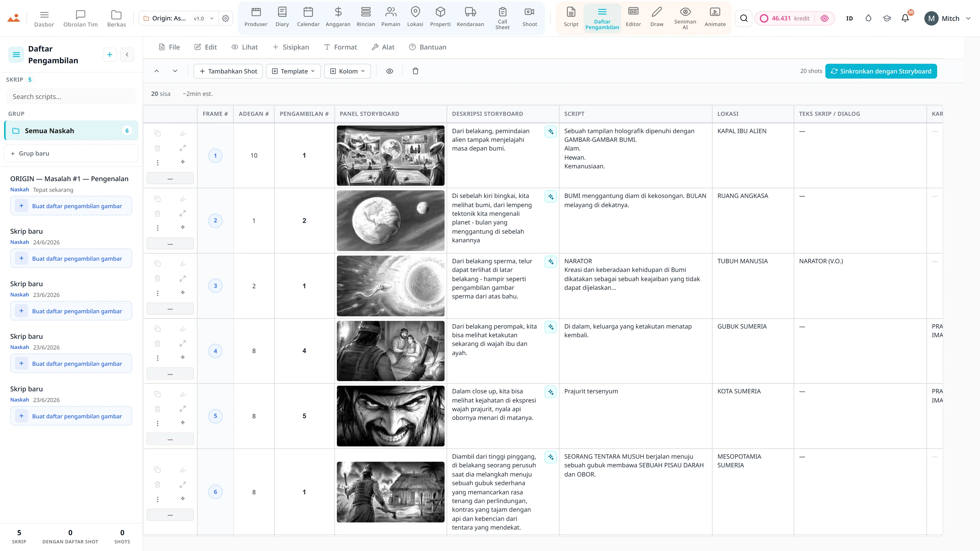Click plus button next to Daftar Pengambilan
980x551 pixels.
(x=109, y=55)
